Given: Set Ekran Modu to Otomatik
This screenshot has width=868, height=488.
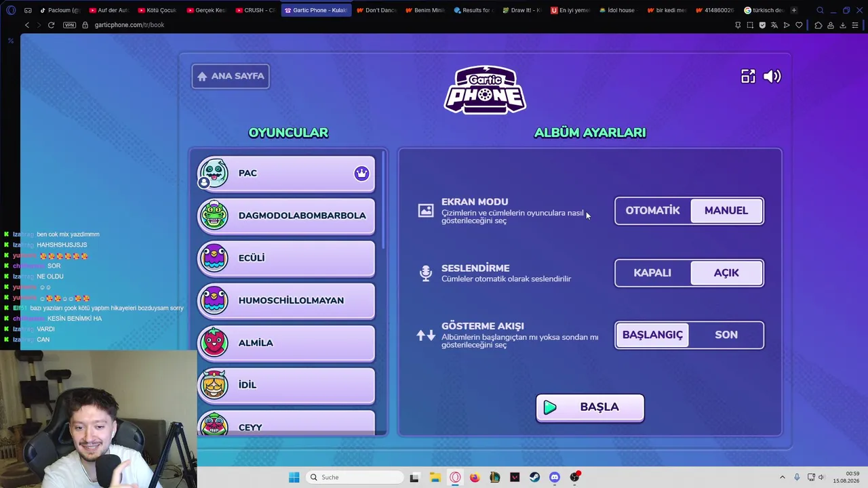Looking at the screenshot, I should click(x=652, y=211).
